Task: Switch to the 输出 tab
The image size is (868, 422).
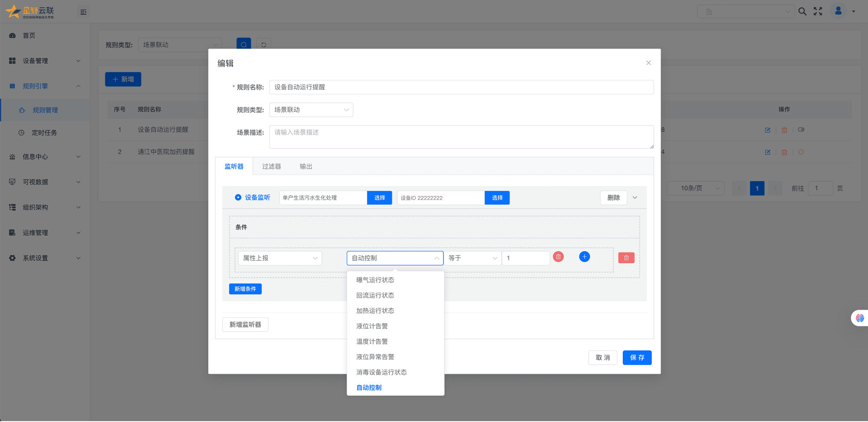Action: click(306, 167)
